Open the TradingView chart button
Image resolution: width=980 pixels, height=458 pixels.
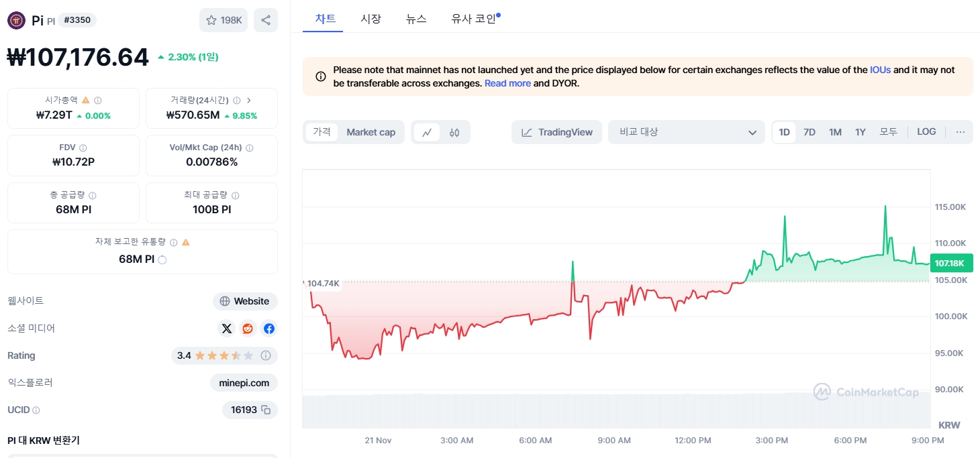click(x=557, y=132)
